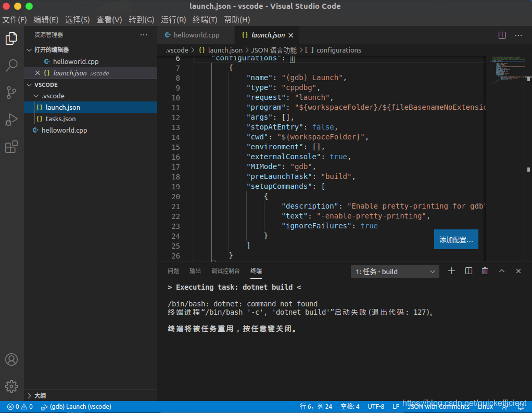
Task: Split the editor to the right
Action: [502, 35]
